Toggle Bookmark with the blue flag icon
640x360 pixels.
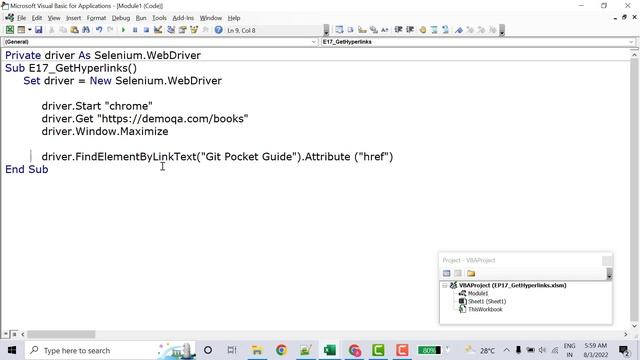point(459,30)
